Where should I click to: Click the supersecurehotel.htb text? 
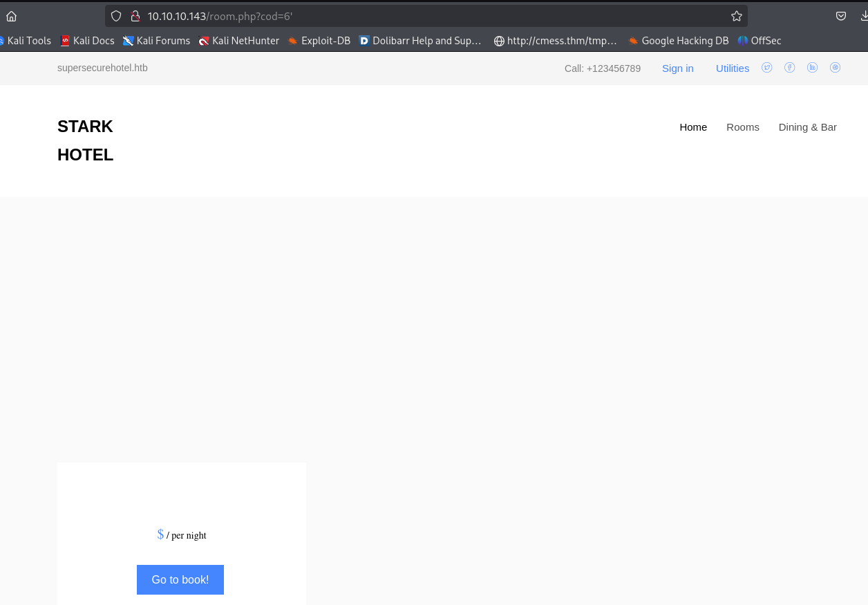pyautogui.click(x=102, y=68)
